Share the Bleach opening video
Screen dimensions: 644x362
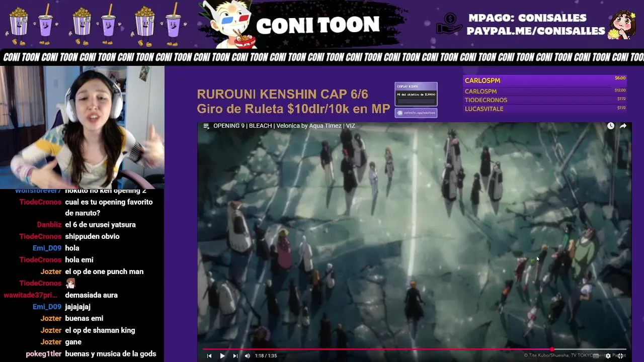623,126
